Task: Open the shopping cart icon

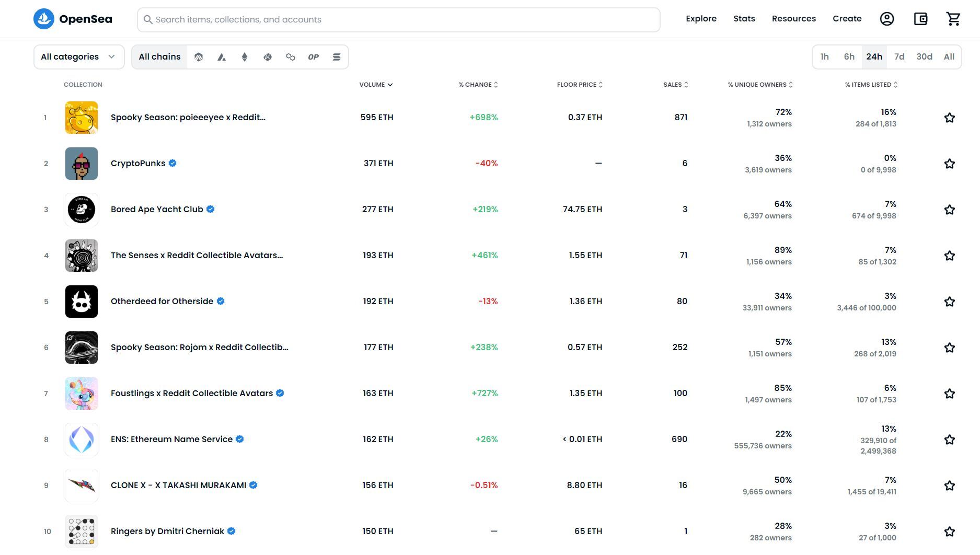Action: pos(953,19)
